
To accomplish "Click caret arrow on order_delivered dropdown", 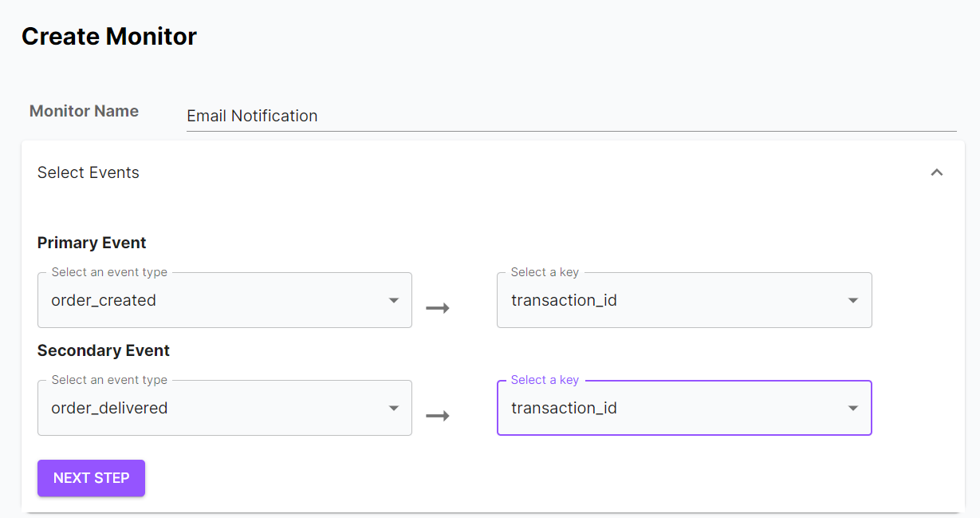I will point(393,408).
